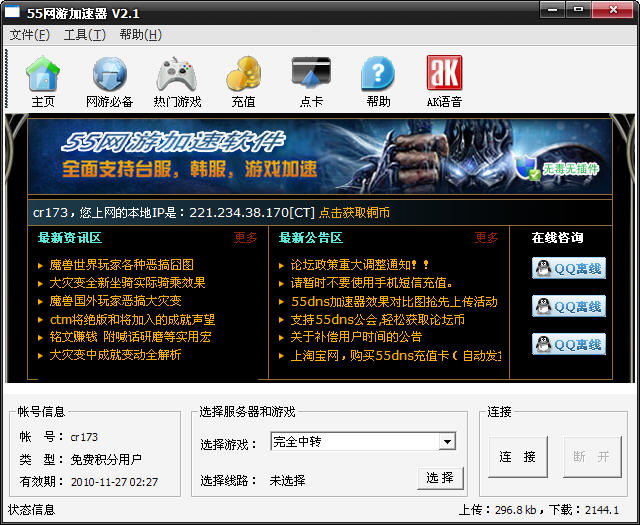This screenshot has width=640, height=525.
Task: Click the 断开 button
Action: pos(592,456)
